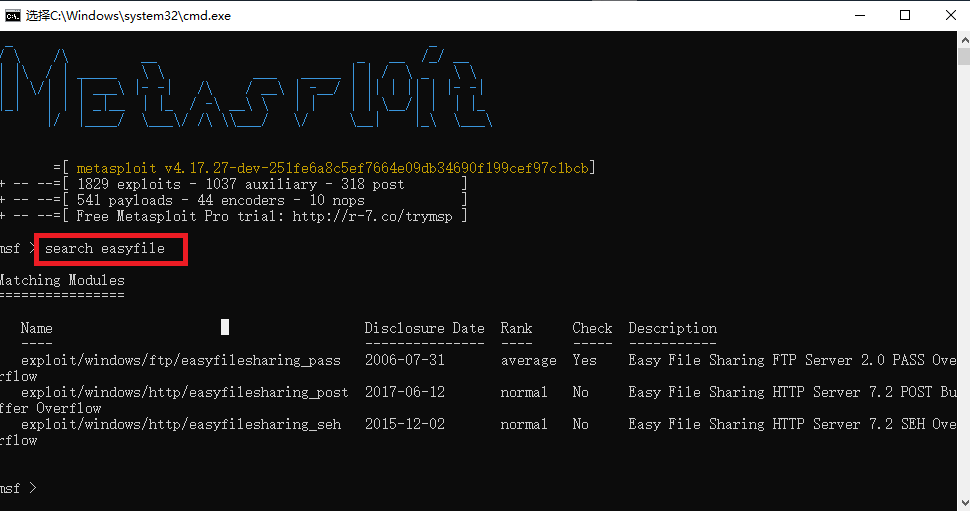Image resolution: width=970 pixels, height=511 pixels.
Task: Click the '44 encoders' text
Action: [241, 200]
